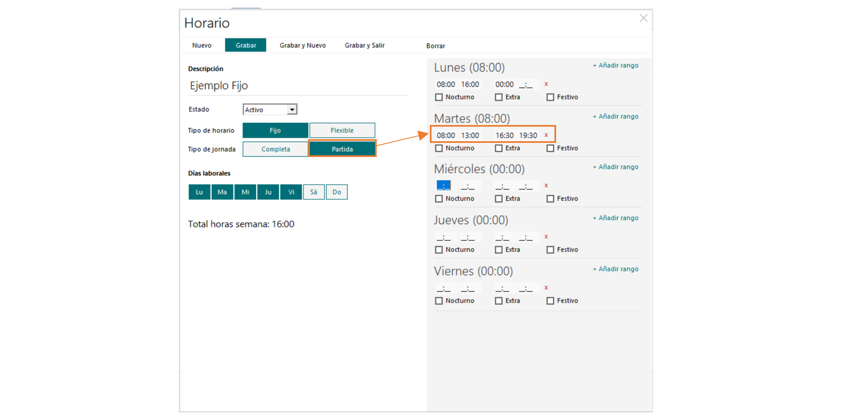The width and height of the screenshot is (868, 417).
Task: Click Nuevo in the toolbar
Action: tap(202, 45)
